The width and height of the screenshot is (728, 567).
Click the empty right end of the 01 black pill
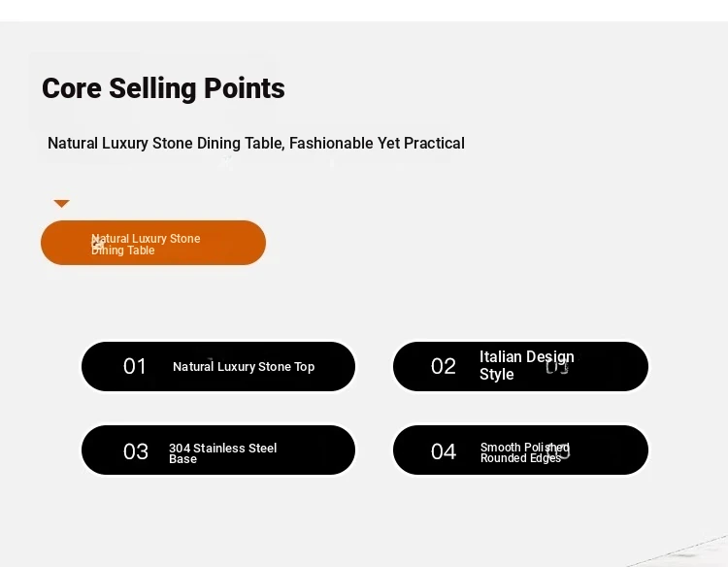pos(335,366)
